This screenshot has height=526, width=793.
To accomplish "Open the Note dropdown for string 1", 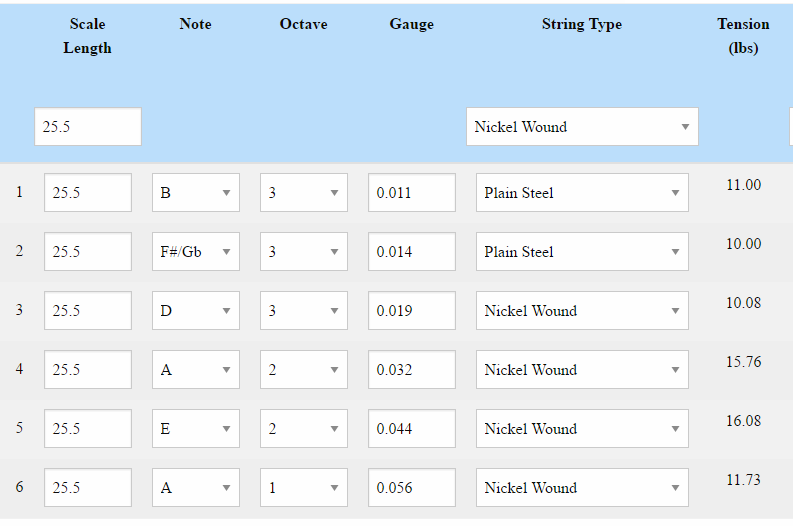I will pyautogui.click(x=195, y=193).
